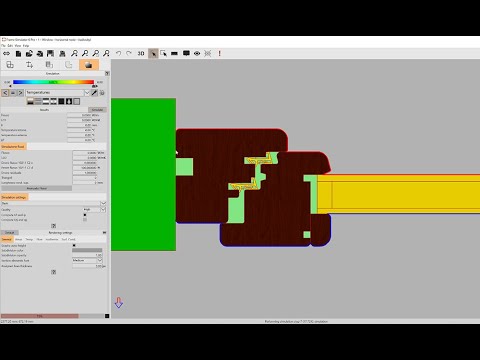Open the active orange Simulation mode tab

click(x=89, y=65)
